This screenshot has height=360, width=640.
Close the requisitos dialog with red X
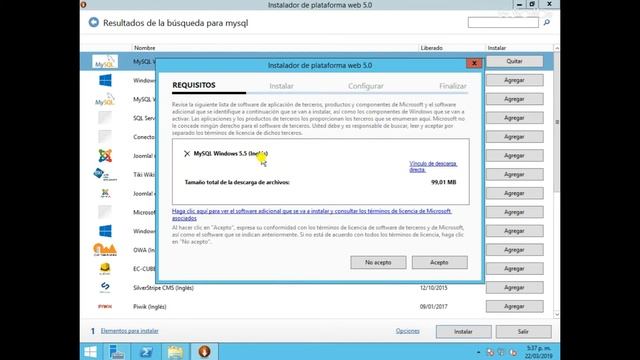pyautogui.click(x=474, y=63)
